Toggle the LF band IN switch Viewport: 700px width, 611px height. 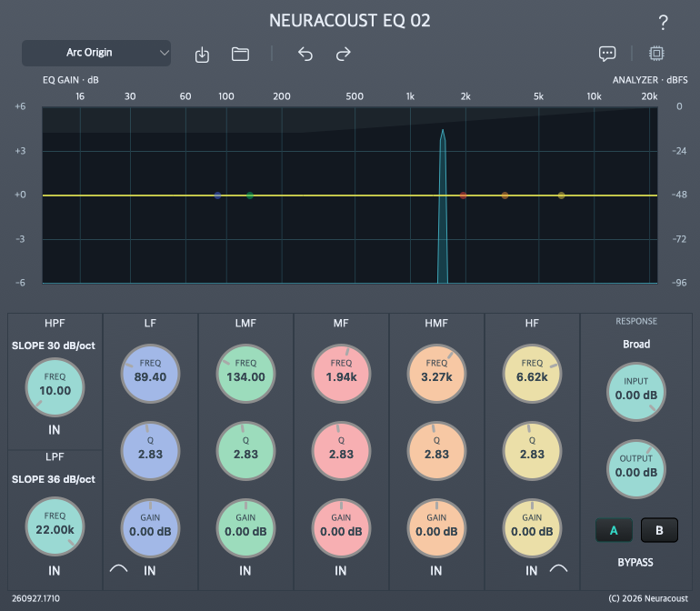[x=150, y=570]
